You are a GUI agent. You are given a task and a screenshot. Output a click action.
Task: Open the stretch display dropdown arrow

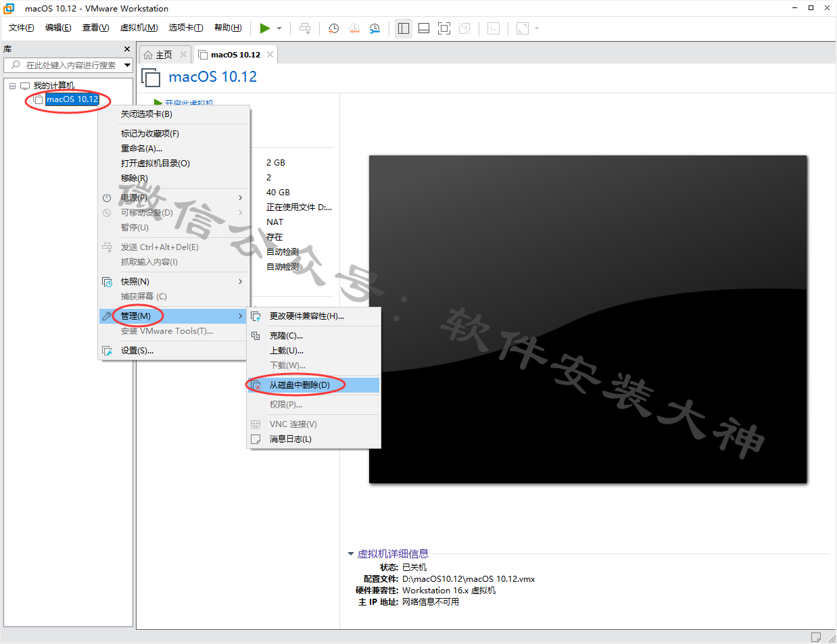[537, 28]
